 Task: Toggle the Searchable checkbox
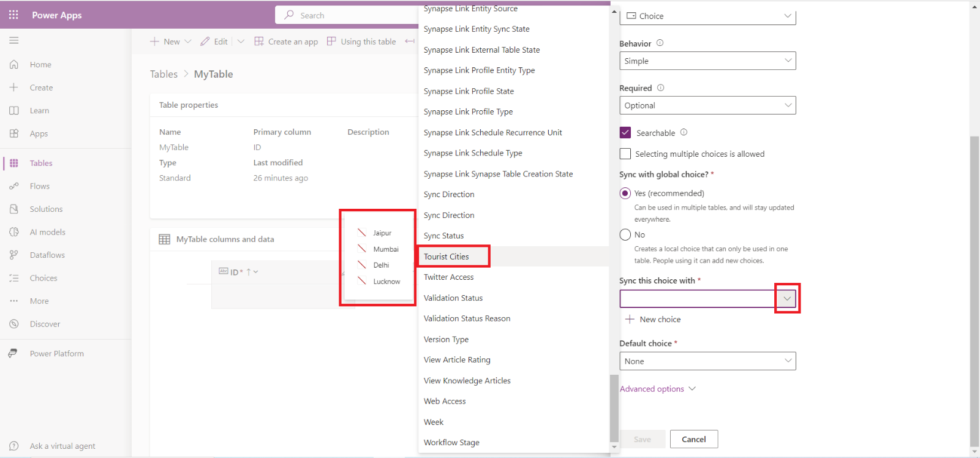pos(625,133)
